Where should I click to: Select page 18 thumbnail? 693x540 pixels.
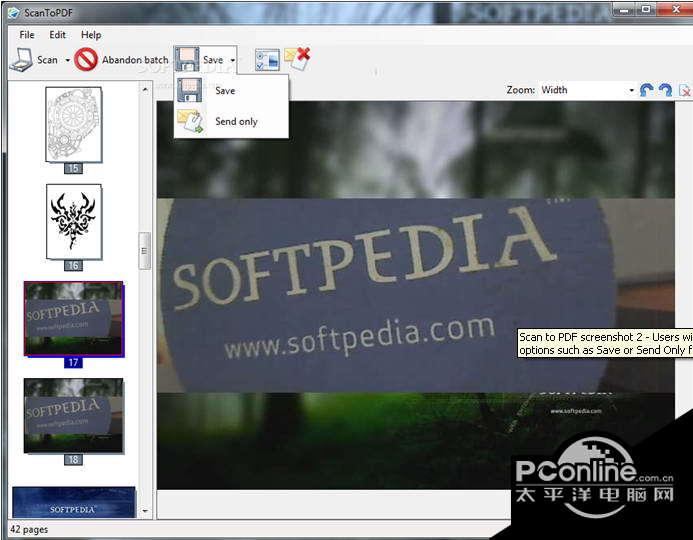(74, 415)
